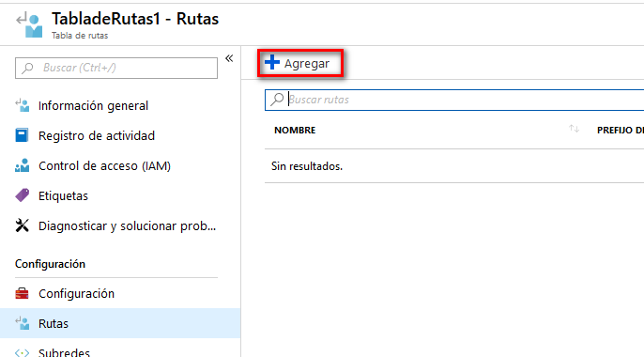Click the Configuración section heading
This screenshot has width=644, height=357.
(50, 264)
